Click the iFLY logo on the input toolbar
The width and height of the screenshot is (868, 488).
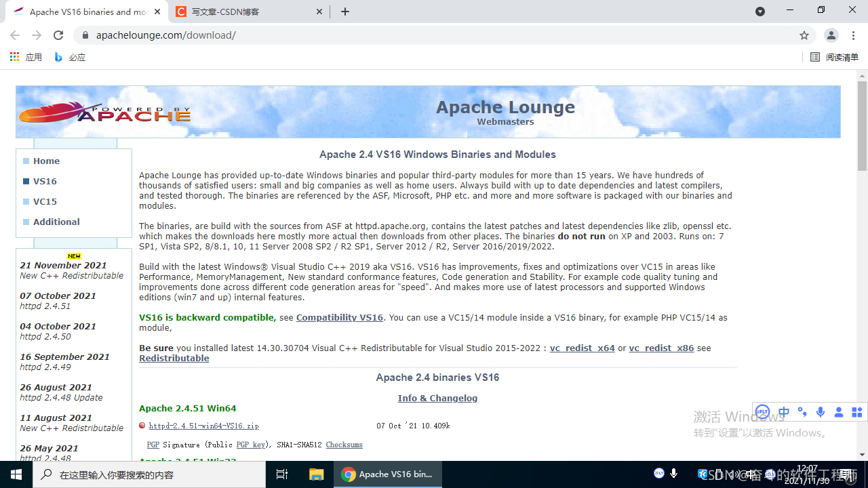click(x=762, y=411)
